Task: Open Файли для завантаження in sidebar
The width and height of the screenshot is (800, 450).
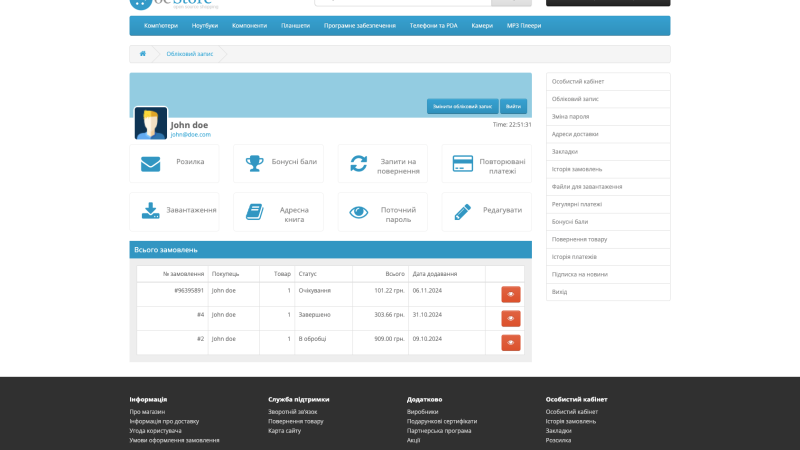Action: coord(608,187)
